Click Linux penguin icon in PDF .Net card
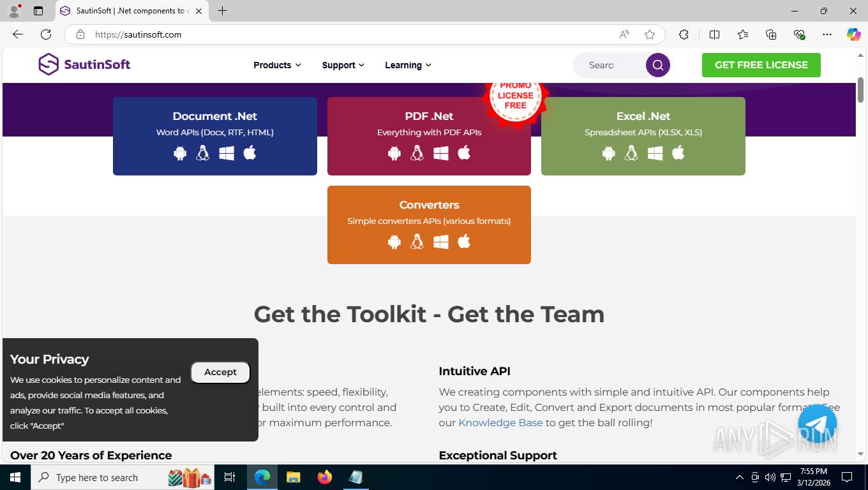Screen dimensions: 868x490 [x=417, y=153]
